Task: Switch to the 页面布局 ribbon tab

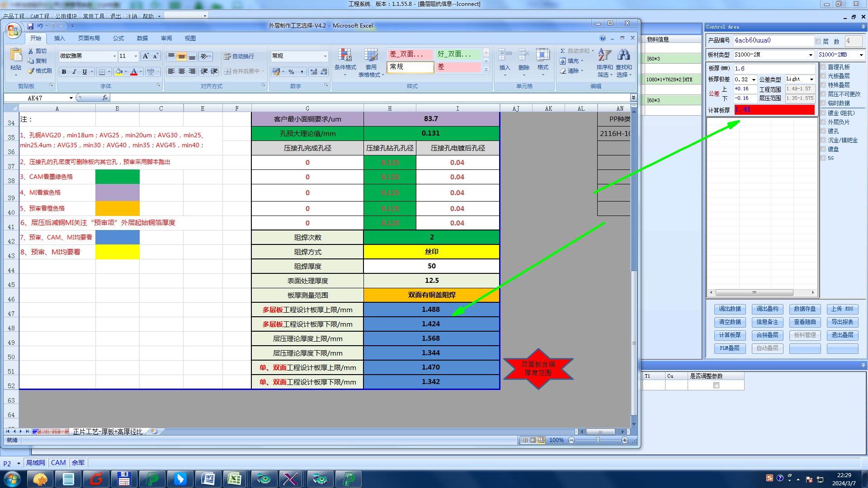Action: [x=89, y=38]
